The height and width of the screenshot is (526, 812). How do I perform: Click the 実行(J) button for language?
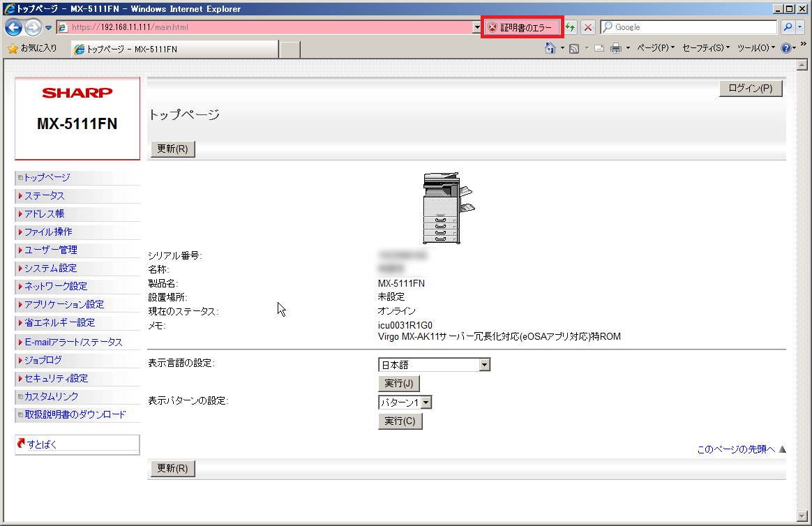pyautogui.click(x=399, y=384)
